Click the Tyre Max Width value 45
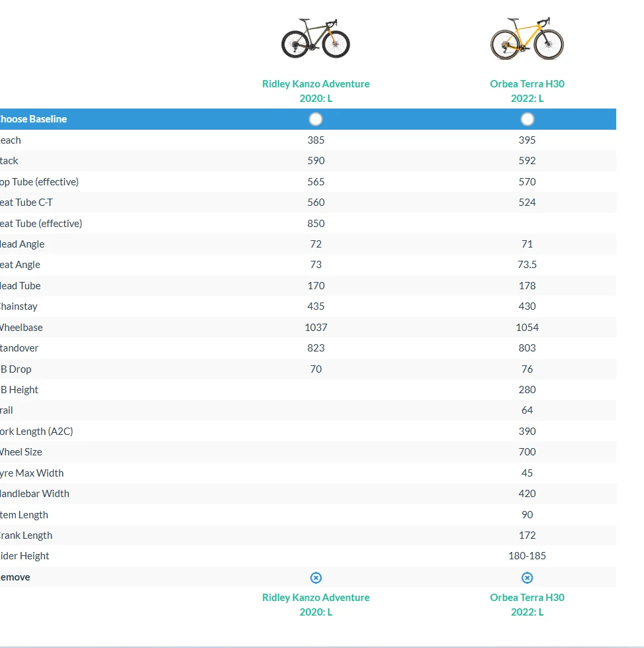 (x=527, y=473)
